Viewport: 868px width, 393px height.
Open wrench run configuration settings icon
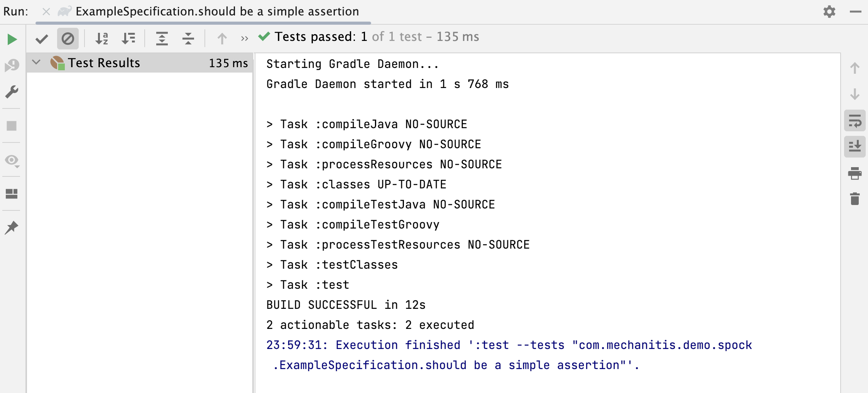12,92
